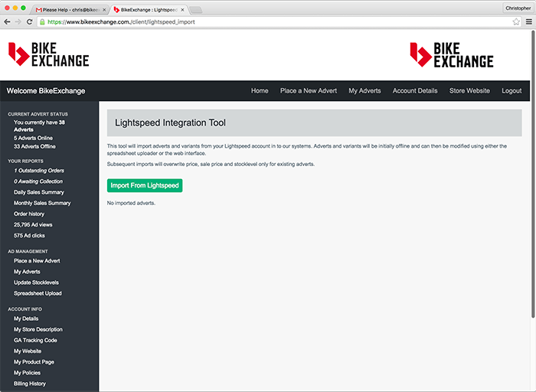View 1 Outstanding Orders report

[x=39, y=171]
